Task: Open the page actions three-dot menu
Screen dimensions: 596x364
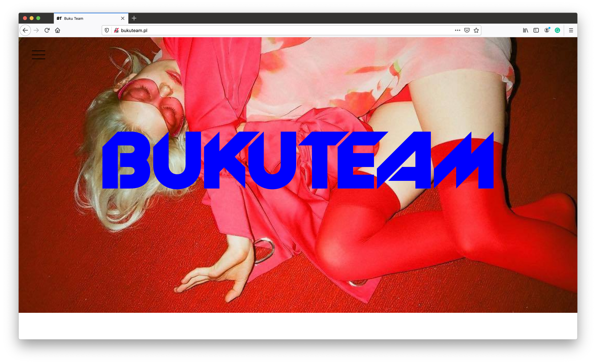Action: [x=457, y=30]
